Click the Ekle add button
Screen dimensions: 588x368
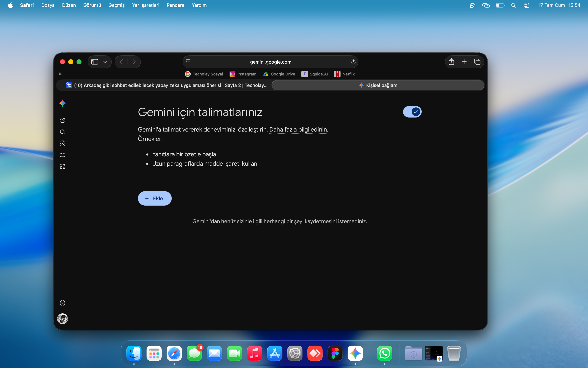[155, 198]
